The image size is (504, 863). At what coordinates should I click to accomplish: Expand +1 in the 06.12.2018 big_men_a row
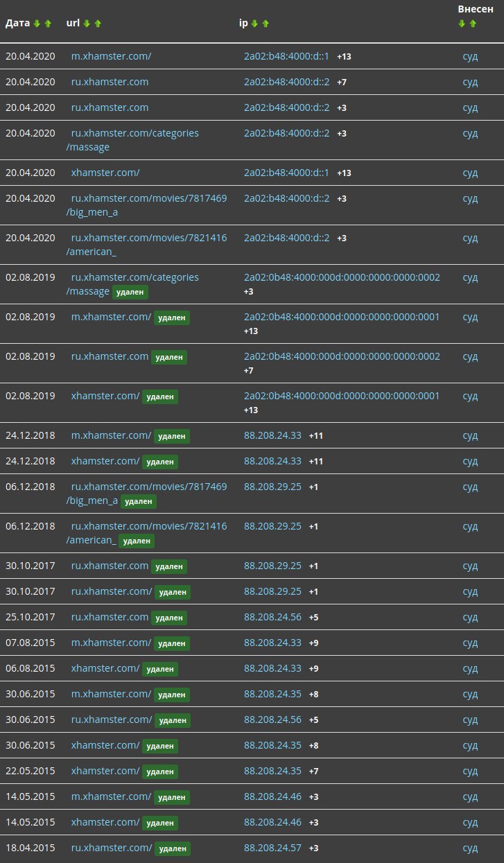(x=313, y=487)
